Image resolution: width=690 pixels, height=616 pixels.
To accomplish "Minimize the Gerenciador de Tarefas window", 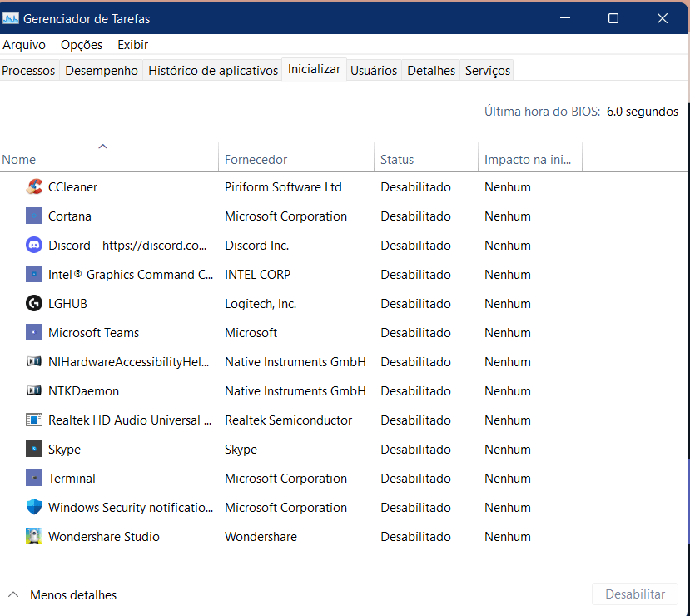I will click(x=565, y=18).
